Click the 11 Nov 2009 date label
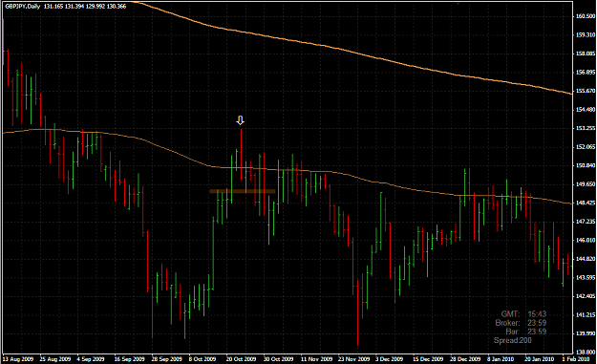This screenshot has width=597, height=364. click(316, 359)
